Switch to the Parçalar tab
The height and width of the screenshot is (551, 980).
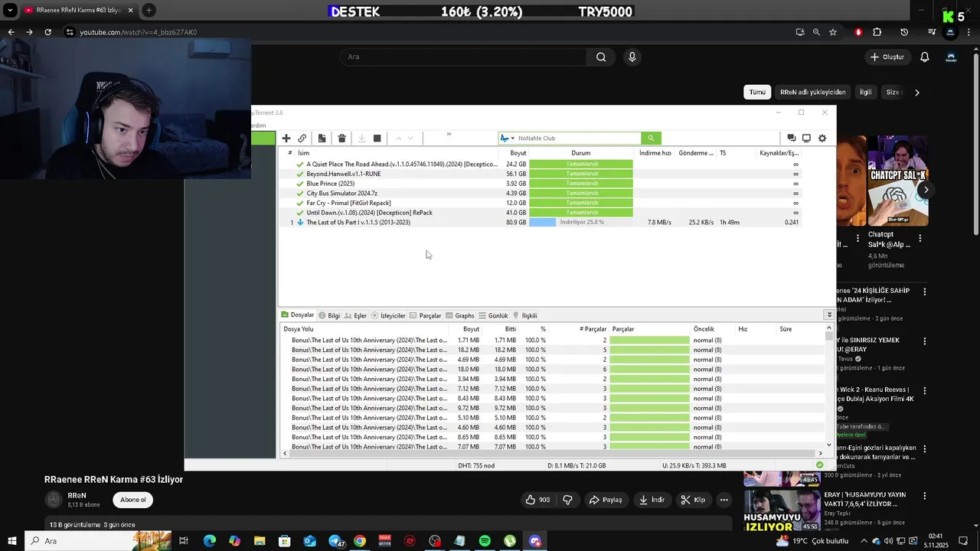pos(425,315)
